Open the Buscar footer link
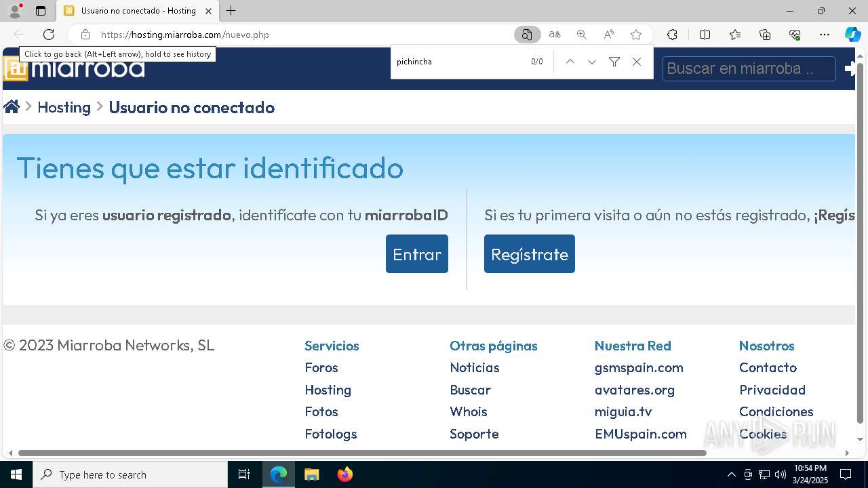Screen dimensions: 868x488 pyautogui.click(x=470, y=390)
